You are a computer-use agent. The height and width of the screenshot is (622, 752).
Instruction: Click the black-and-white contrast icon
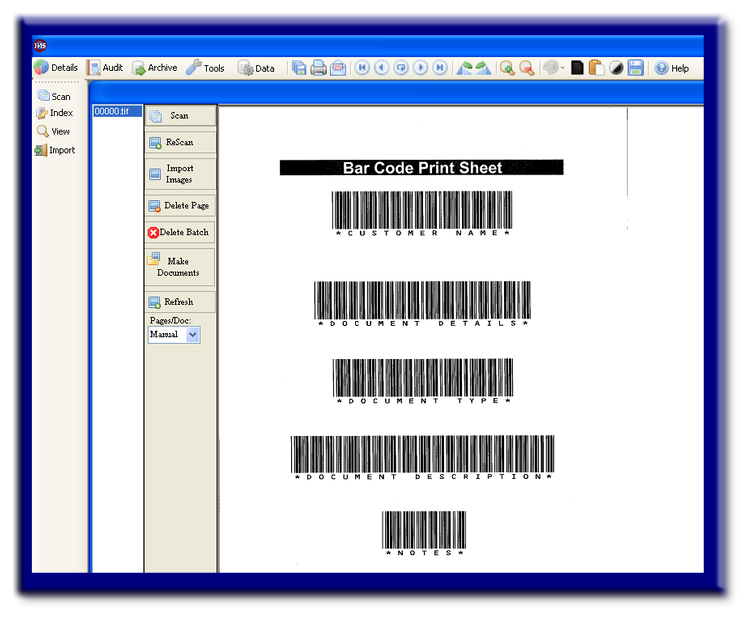(x=616, y=68)
